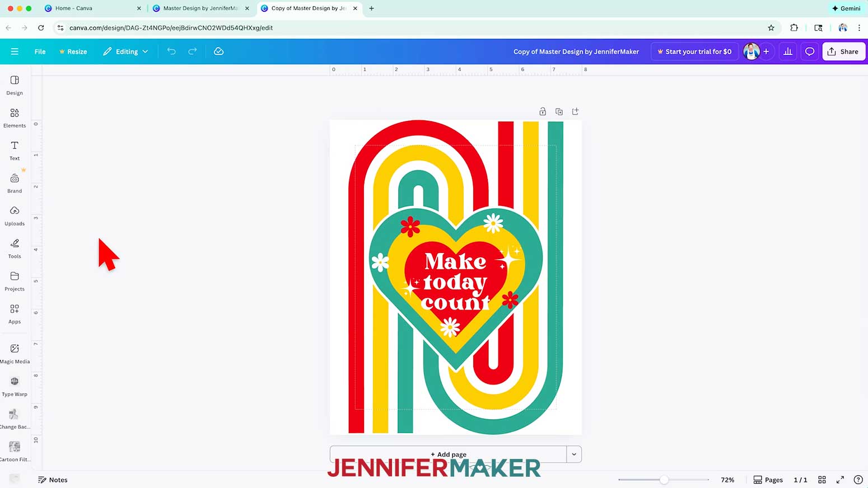Open the Elements panel

tap(15, 118)
